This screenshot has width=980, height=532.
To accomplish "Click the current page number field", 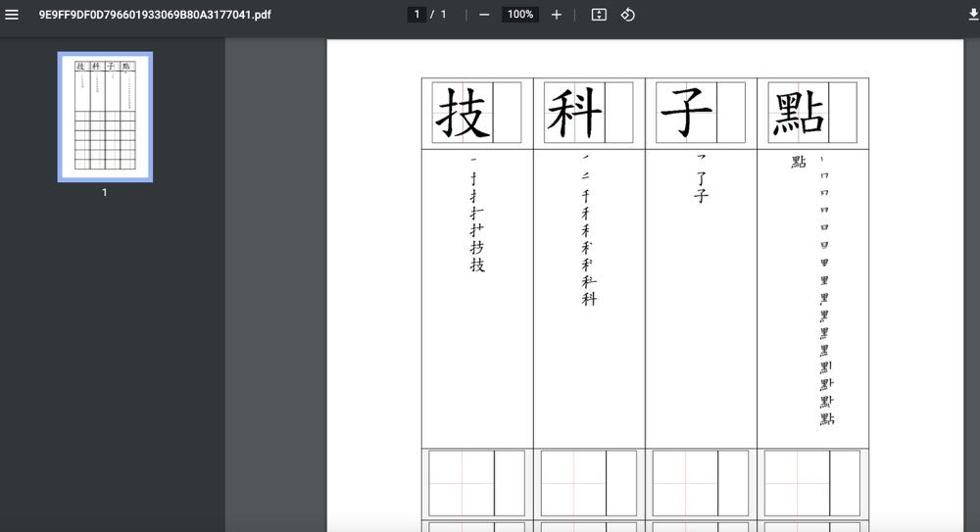I will pyautogui.click(x=417, y=15).
